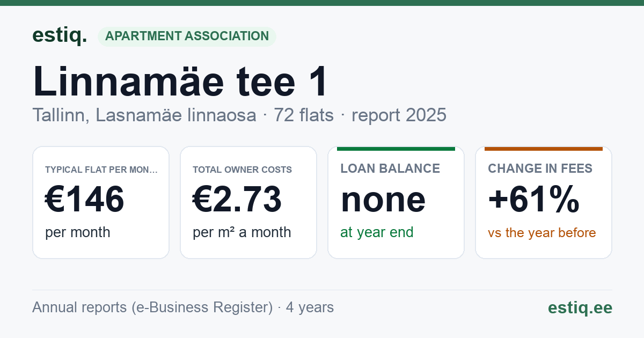Click the 'at year end' caption
Image resolution: width=644 pixels, height=338 pixels.
pyautogui.click(x=377, y=232)
